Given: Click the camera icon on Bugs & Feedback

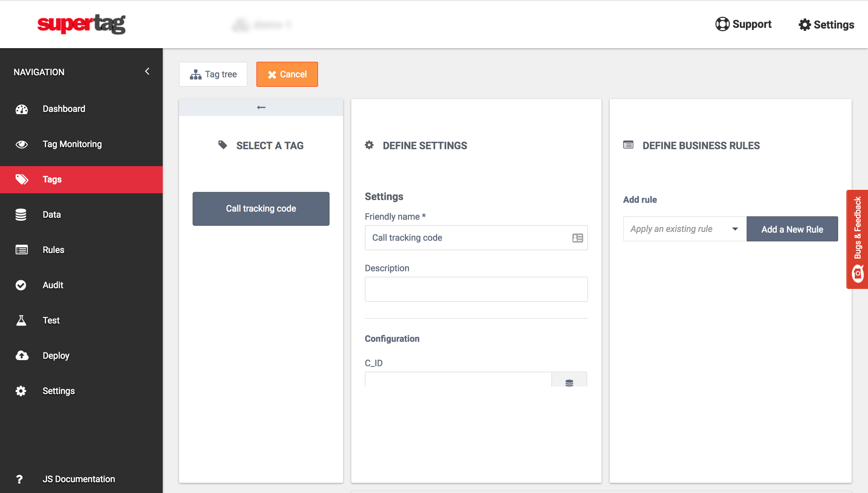Looking at the screenshot, I should pos(858,274).
